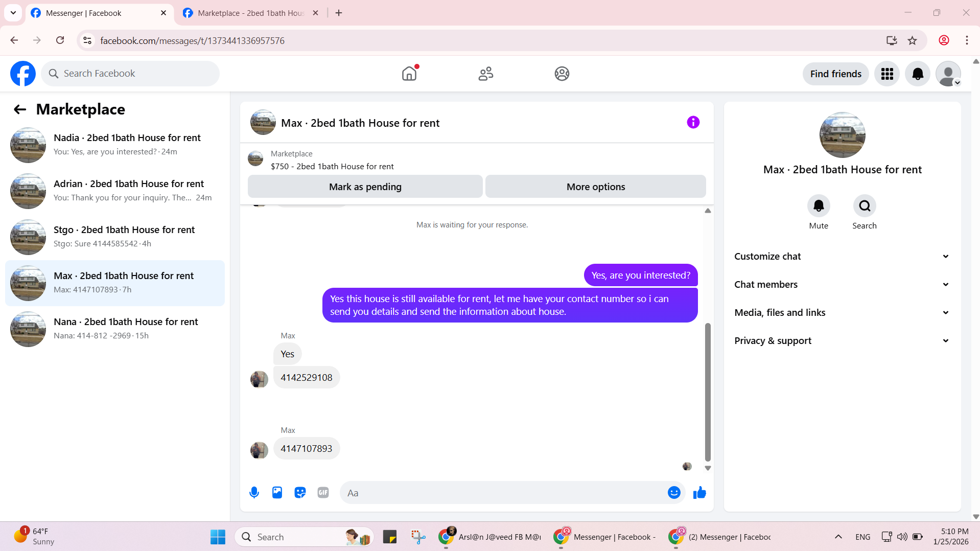Click the Mark as pending button
Viewport: 980px width, 551px height.
pos(365,187)
